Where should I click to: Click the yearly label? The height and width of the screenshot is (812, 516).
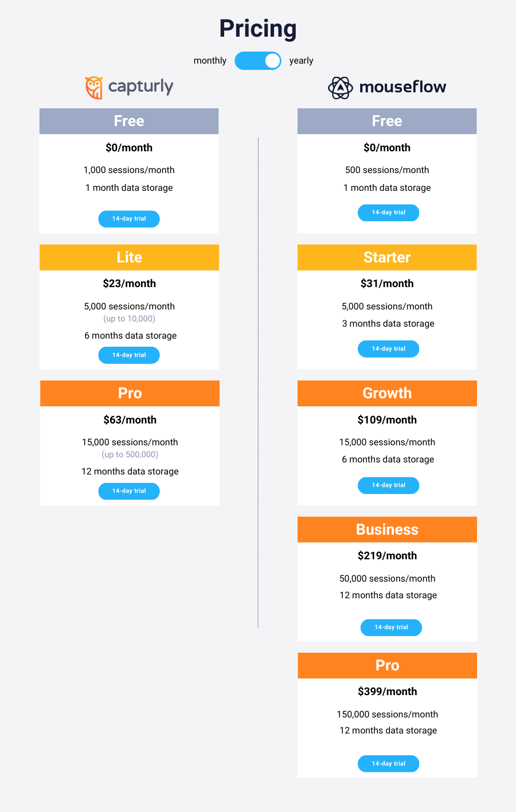[x=301, y=60]
